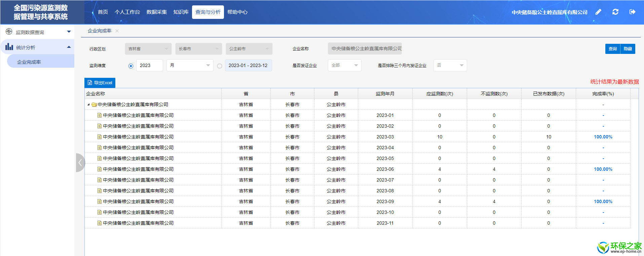Click the company name in 2023-08 row
Image resolution: width=644 pixels, height=256 pixels.
coord(138,191)
